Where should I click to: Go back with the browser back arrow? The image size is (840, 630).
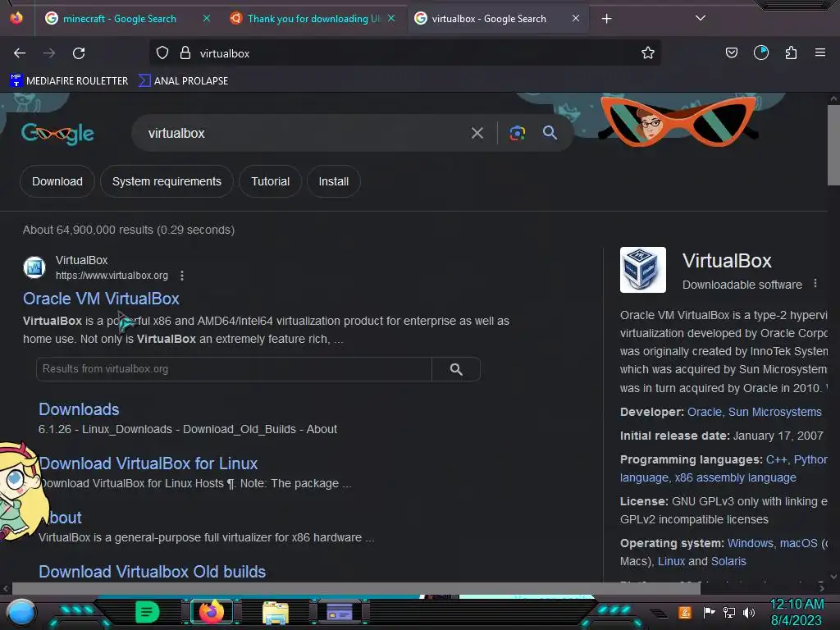[x=20, y=53]
